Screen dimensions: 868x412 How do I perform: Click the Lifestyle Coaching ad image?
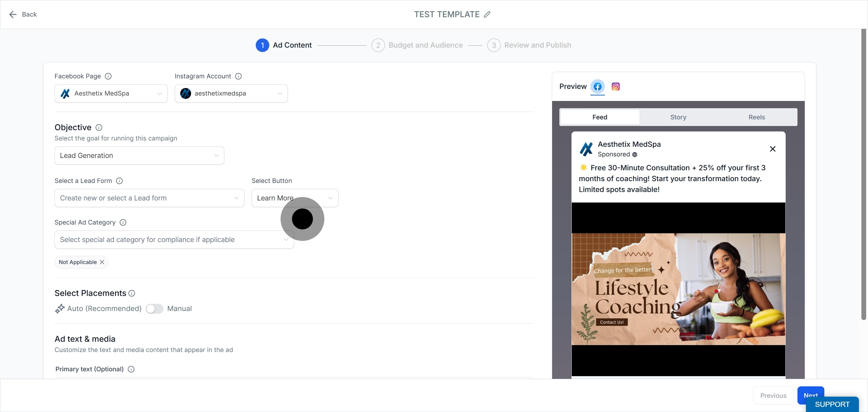(x=678, y=289)
